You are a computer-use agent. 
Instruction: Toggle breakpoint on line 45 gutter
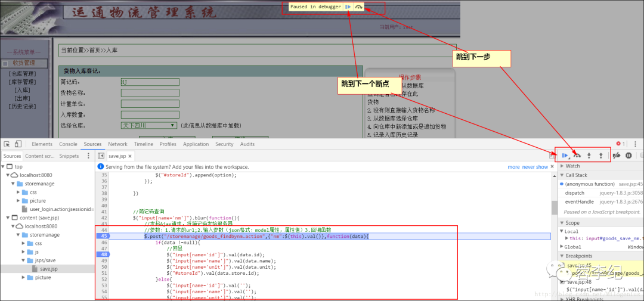pos(103,235)
